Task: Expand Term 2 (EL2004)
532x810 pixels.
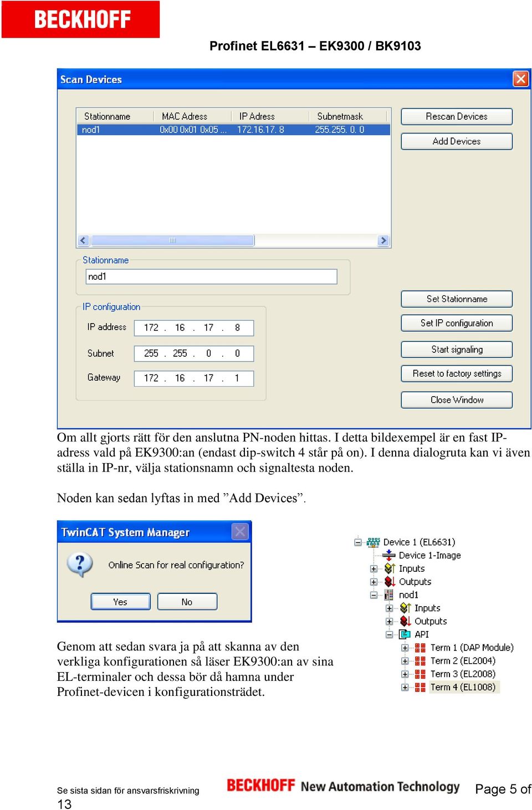Action: [x=405, y=661]
